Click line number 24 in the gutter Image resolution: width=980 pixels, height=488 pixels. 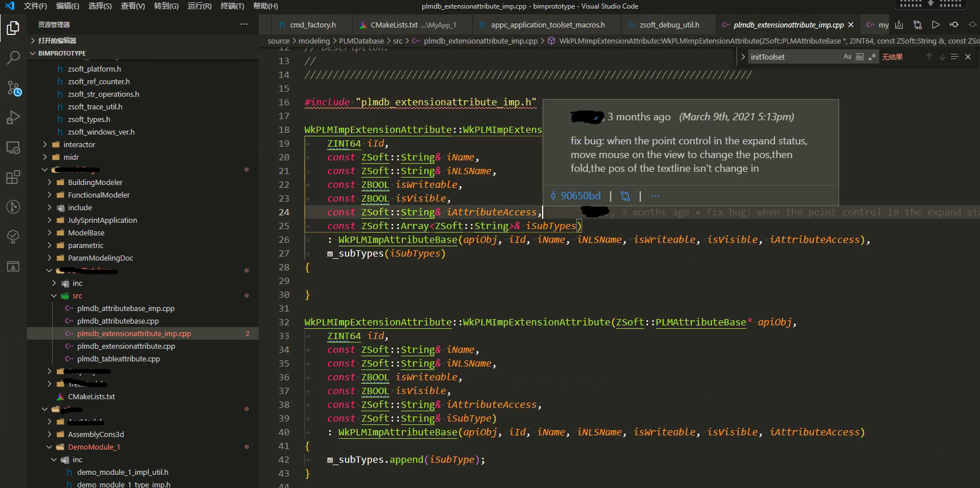tap(284, 212)
